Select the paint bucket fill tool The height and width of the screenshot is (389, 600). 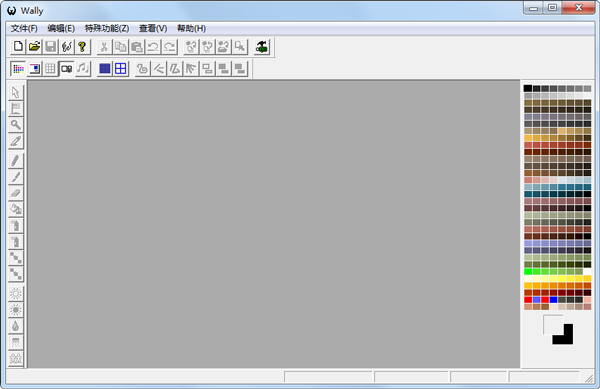tap(16, 209)
